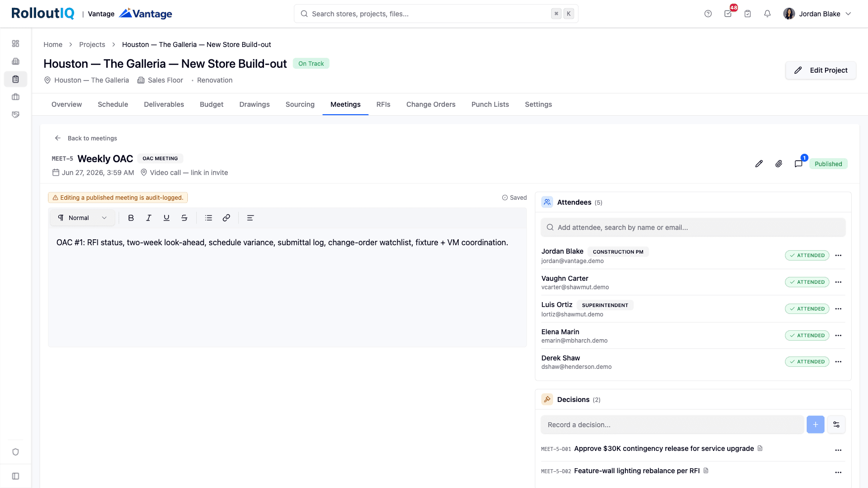Toggle bold formatting in editor toolbar

[131, 218]
